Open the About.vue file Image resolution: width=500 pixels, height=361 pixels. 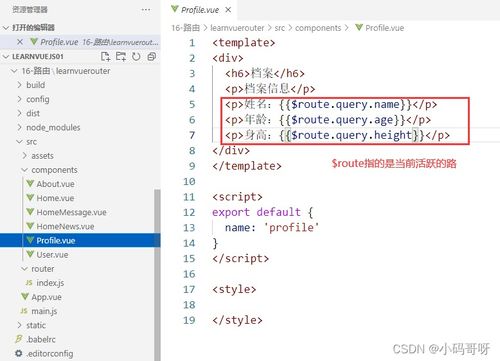point(55,184)
